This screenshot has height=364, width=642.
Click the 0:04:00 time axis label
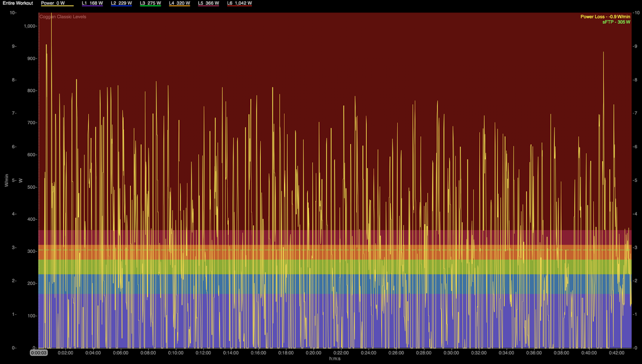[93, 353]
